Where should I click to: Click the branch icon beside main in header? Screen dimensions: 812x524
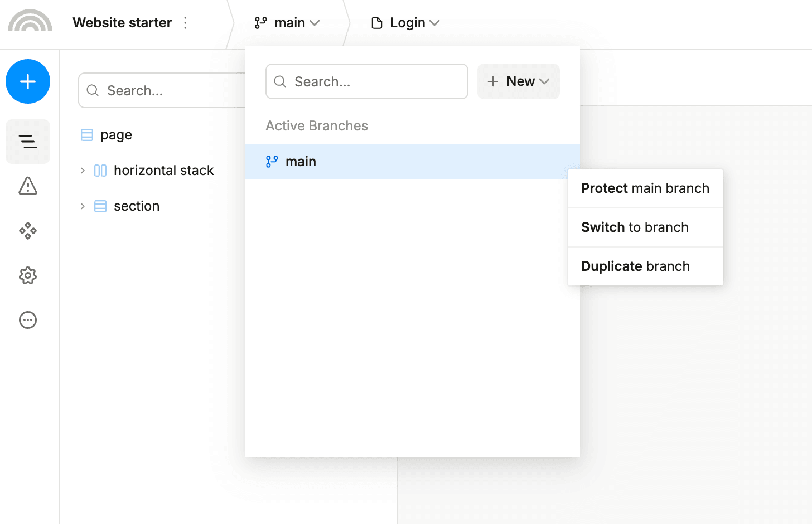260,23
